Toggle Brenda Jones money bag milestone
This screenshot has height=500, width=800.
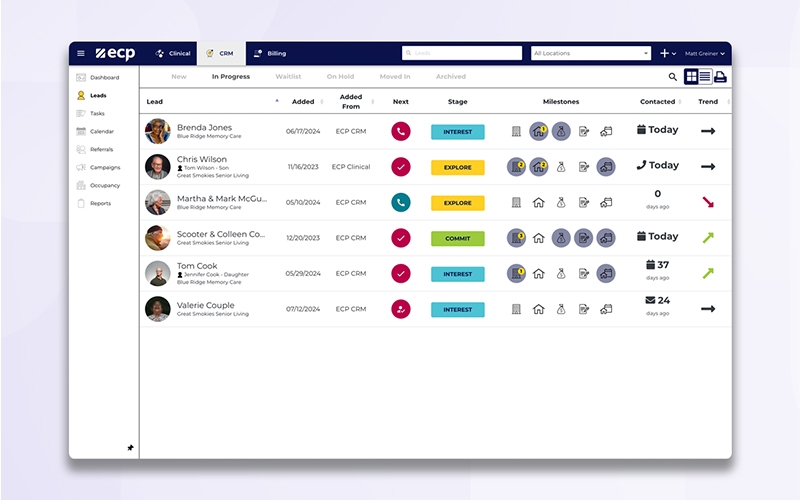point(561,131)
